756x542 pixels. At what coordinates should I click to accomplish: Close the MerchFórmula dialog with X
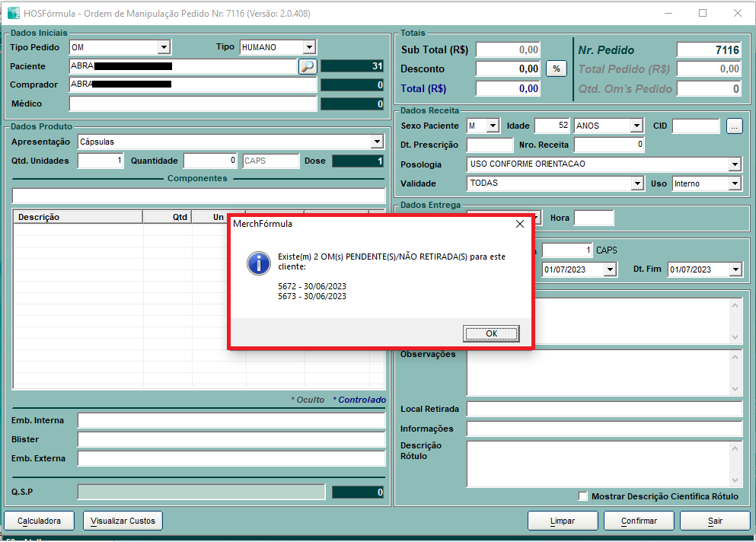point(520,224)
